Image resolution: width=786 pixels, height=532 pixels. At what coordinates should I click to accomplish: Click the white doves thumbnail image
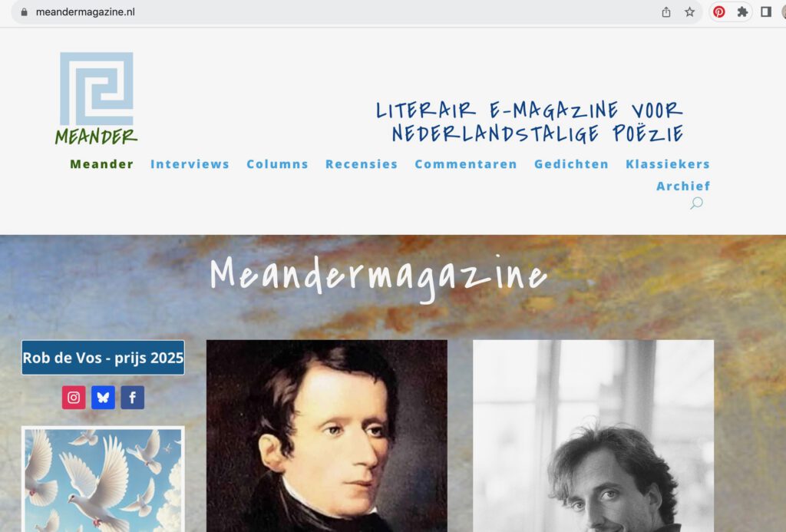[104, 479]
